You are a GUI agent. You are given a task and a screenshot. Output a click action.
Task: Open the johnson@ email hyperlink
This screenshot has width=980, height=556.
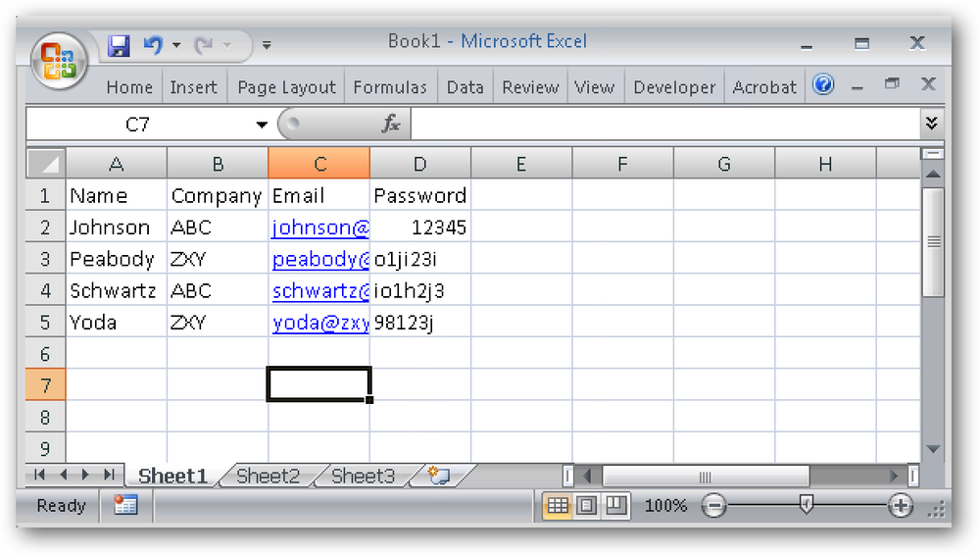pyautogui.click(x=320, y=227)
